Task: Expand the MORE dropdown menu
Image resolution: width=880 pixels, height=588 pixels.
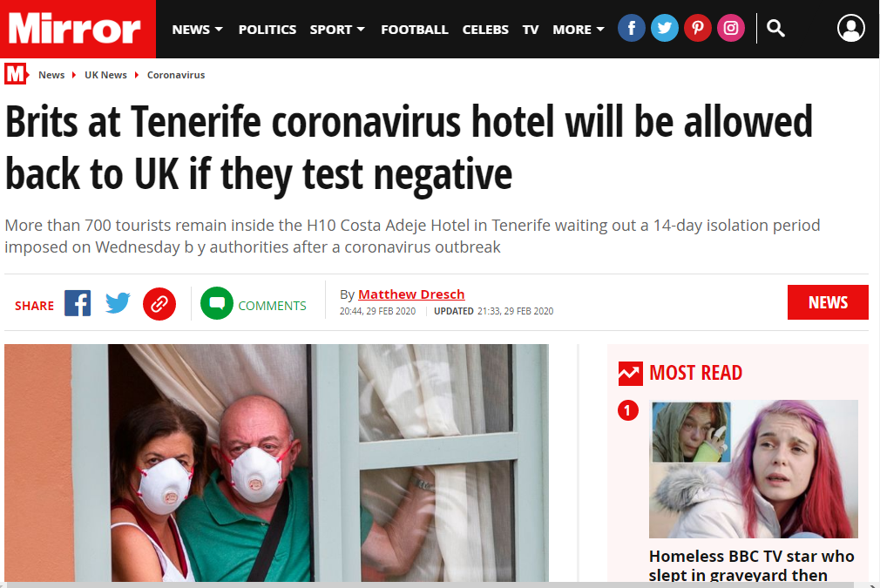Action: tap(578, 29)
